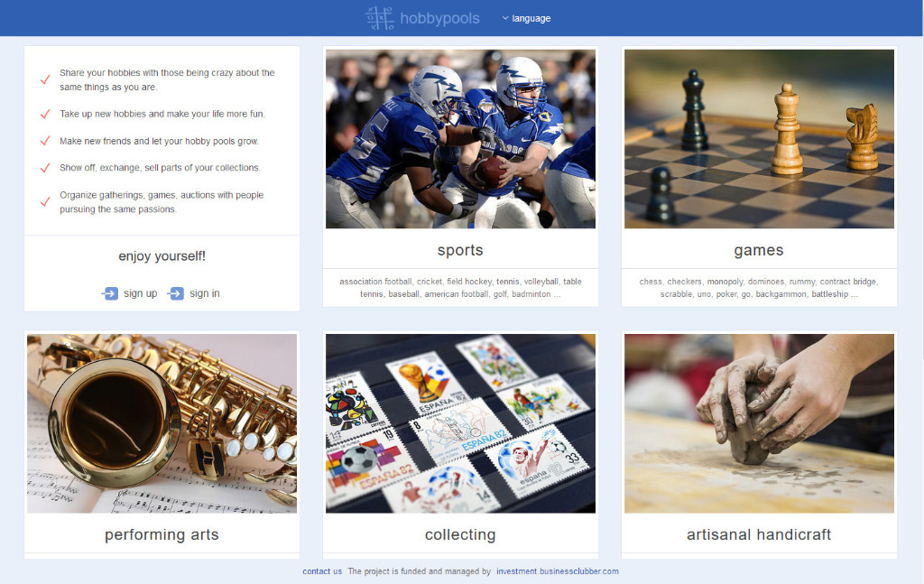924x584 pixels.
Task: Click the language chevron arrow
Action: coord(505,18)
